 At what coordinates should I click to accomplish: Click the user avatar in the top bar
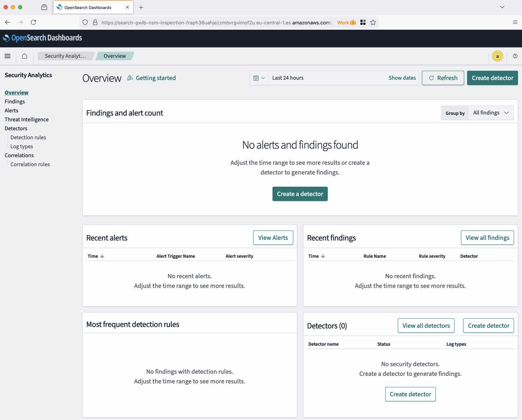coord(497,56)
